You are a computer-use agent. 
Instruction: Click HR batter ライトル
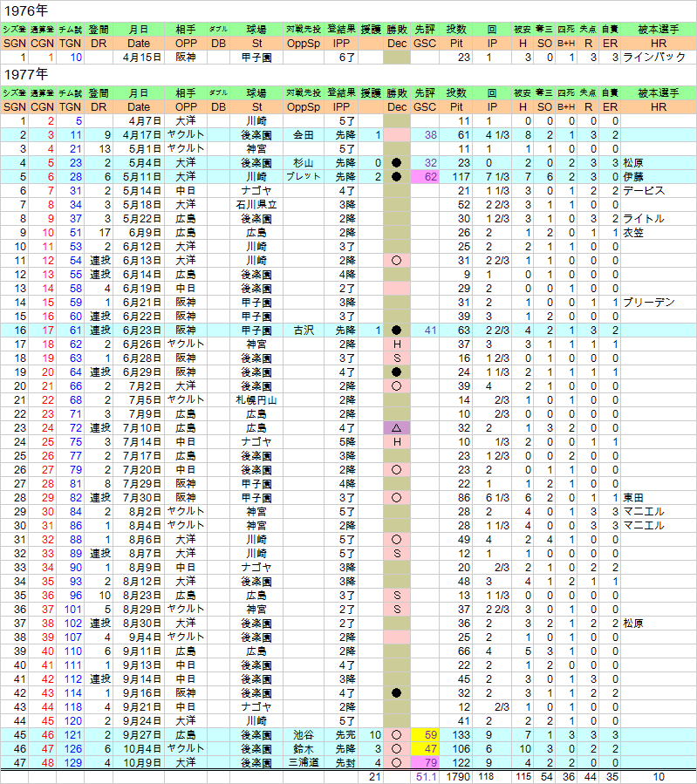644,219
